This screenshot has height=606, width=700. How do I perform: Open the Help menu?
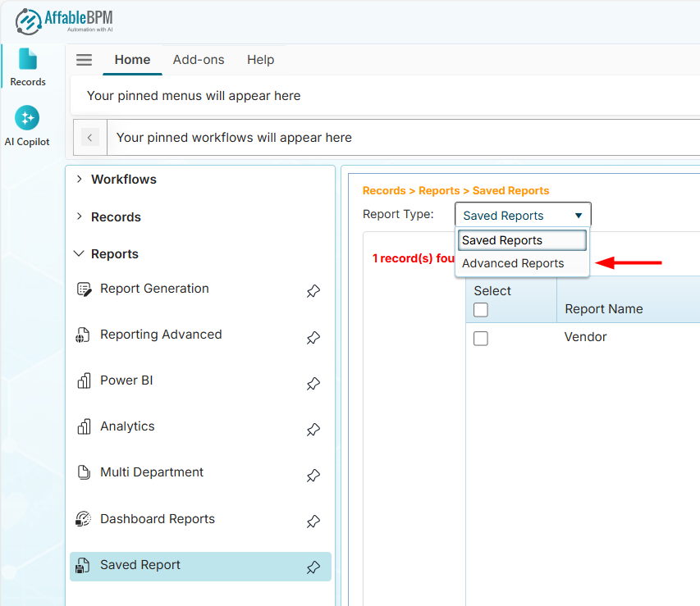point(260,59)
